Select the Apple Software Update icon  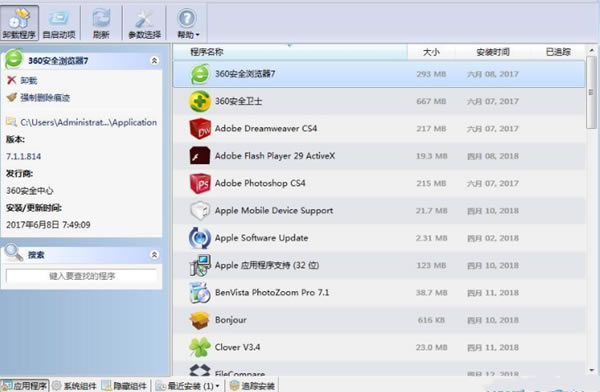click(x=200, y=238)
